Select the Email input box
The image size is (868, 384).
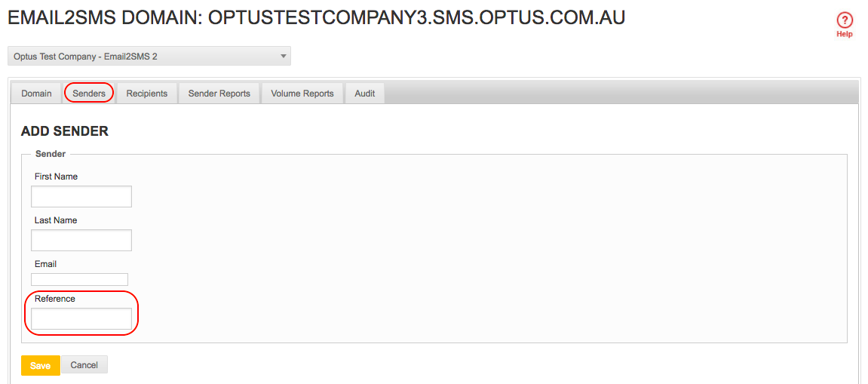pyautogui.click(x=80, y=279)
